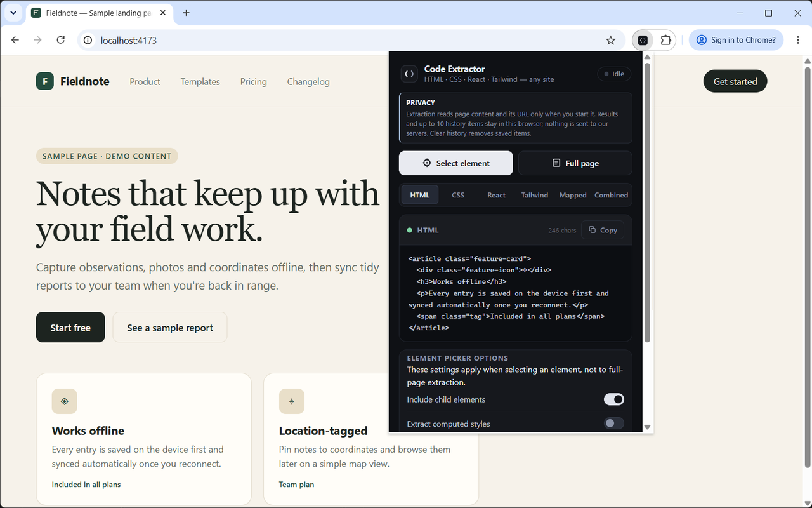The height and width of the screenshot is (508, 812).
Task: Open the Chrome three-dot menu
Action: [798, 40]
